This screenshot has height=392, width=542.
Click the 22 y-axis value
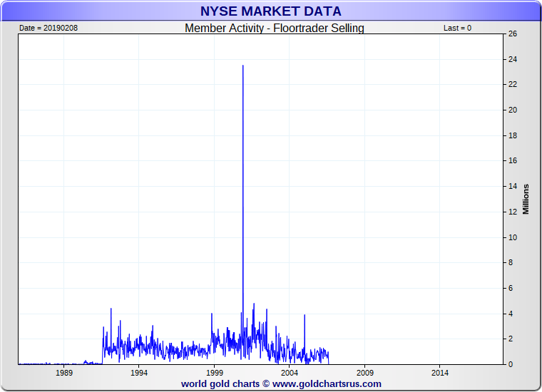513,85
